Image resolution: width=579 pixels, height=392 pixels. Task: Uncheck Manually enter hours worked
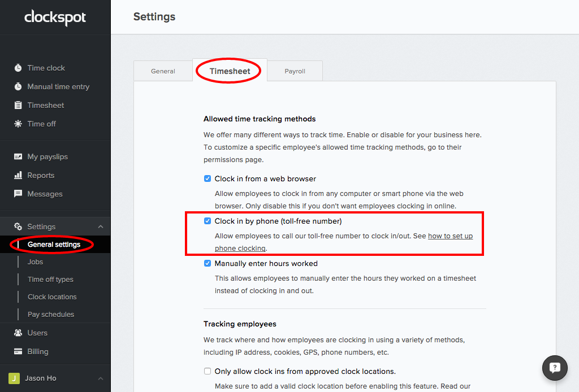tap(208, 263)
